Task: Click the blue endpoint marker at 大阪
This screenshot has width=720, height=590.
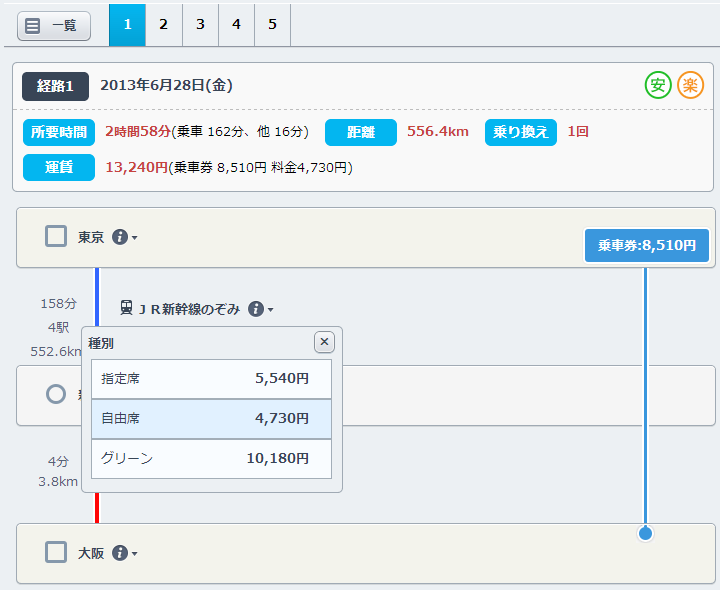Action: pos(645,533)
